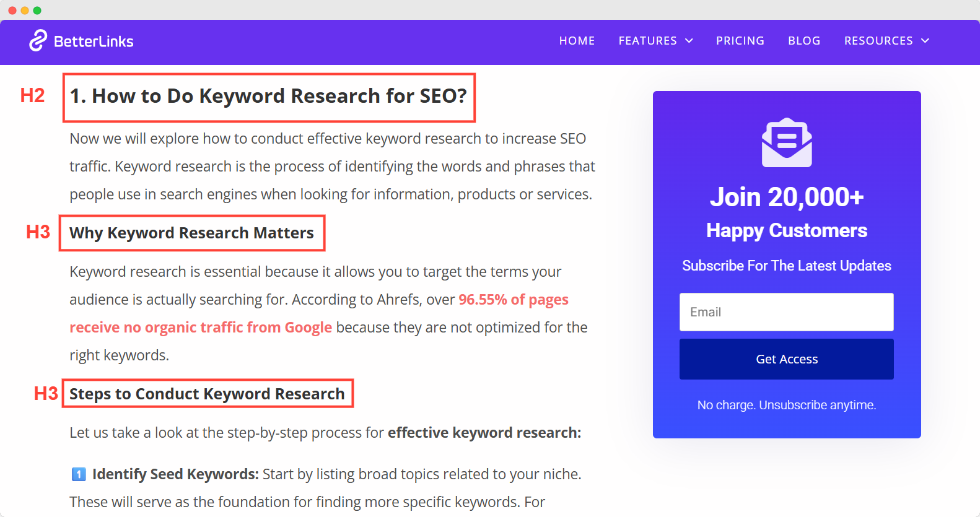Expand the FEATURES dropdown chevron
980x517 pixels.
pyautogui.click(x=689, y=41)
